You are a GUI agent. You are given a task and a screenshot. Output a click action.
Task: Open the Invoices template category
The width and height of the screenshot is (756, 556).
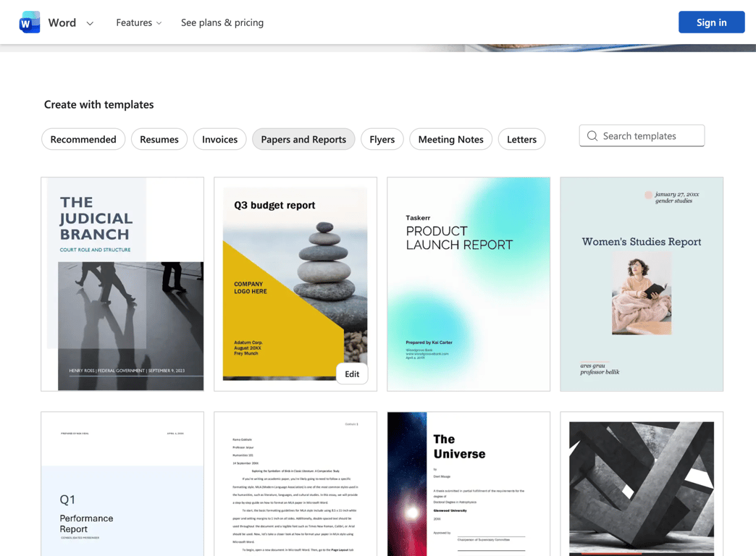tap(219, 138)
